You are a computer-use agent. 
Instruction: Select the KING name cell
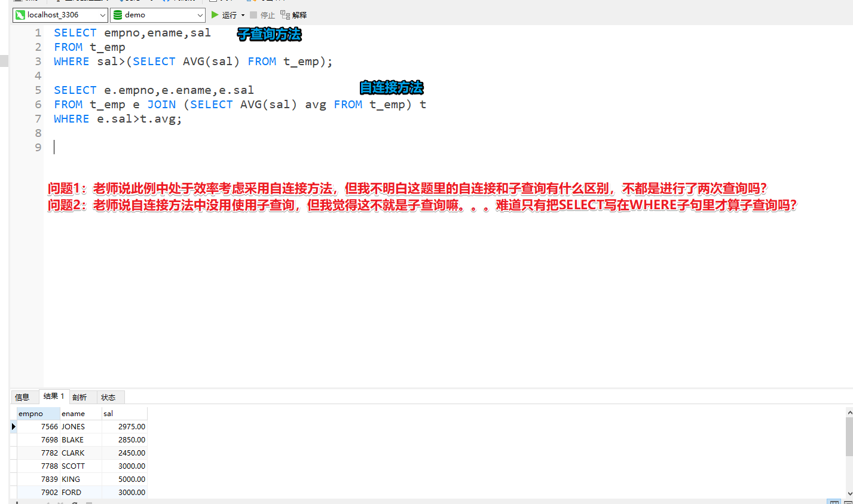coord(81,479)
